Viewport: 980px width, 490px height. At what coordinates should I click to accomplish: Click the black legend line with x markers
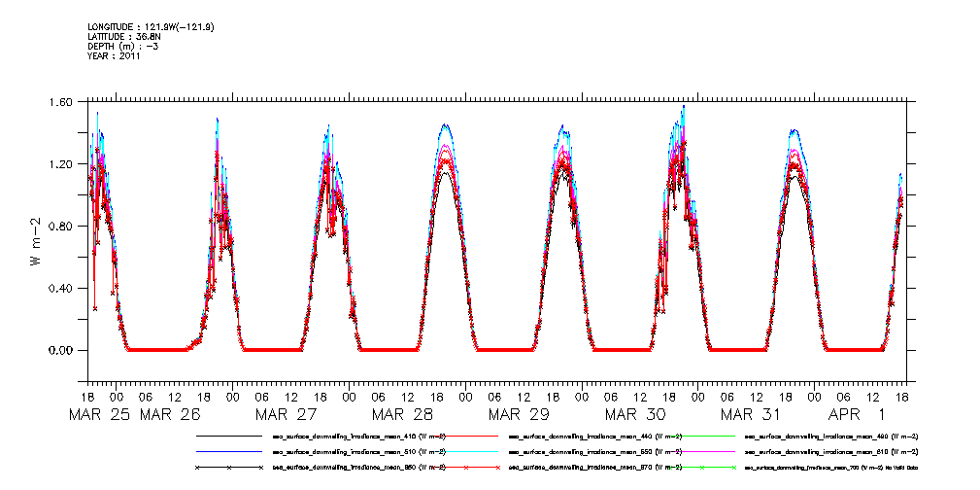click(228, 468)
